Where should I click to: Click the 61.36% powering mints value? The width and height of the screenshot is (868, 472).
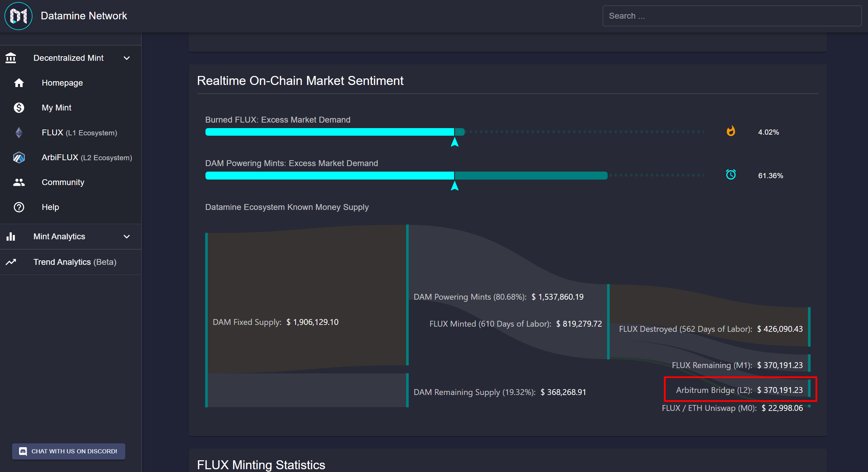click(x=770, y=176)
